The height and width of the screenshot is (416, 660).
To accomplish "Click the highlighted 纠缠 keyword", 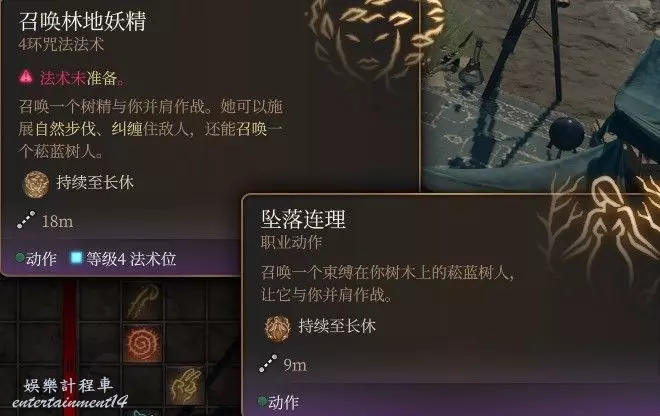I will (127, 129).
